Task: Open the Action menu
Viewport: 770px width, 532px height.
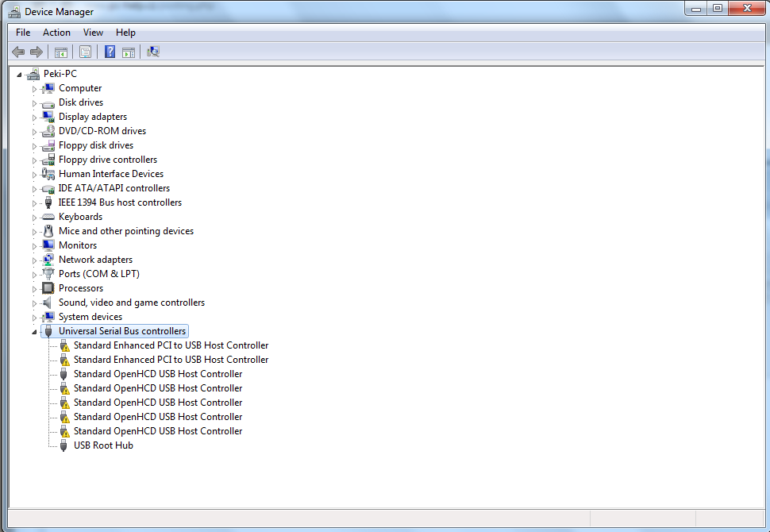Action: coord(56,33)
